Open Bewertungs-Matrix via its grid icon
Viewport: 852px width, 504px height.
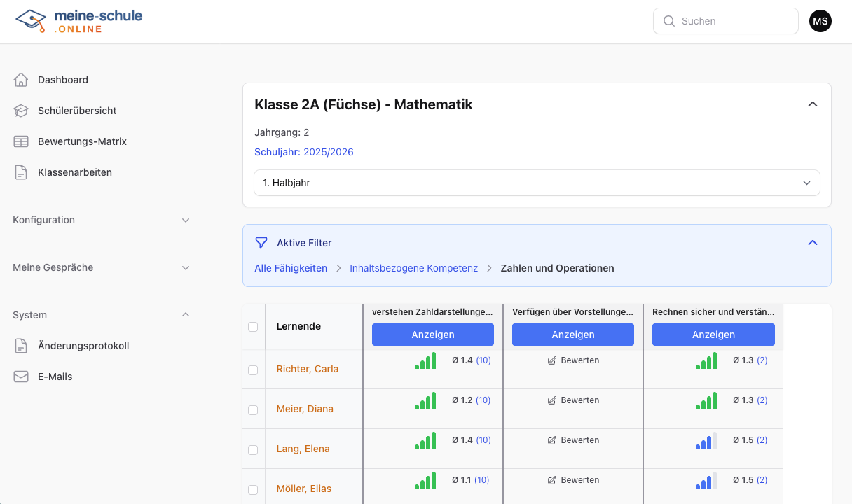[20, 141]
